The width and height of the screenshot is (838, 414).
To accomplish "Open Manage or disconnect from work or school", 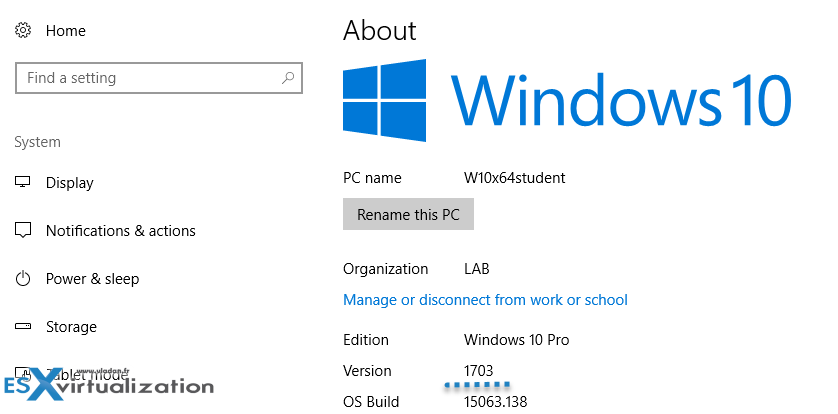I will [485, 300].
